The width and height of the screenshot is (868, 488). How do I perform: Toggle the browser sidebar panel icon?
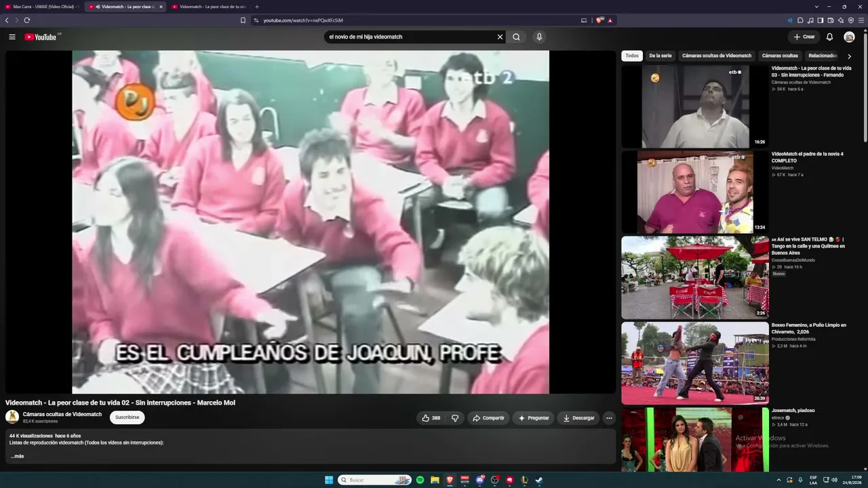click(x=821, y=20)
